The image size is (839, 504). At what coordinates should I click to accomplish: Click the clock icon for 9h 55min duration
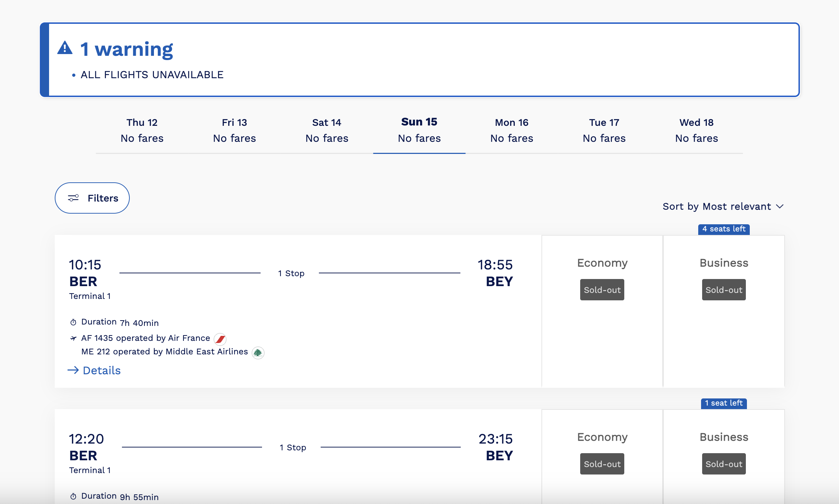click(73, 497)
